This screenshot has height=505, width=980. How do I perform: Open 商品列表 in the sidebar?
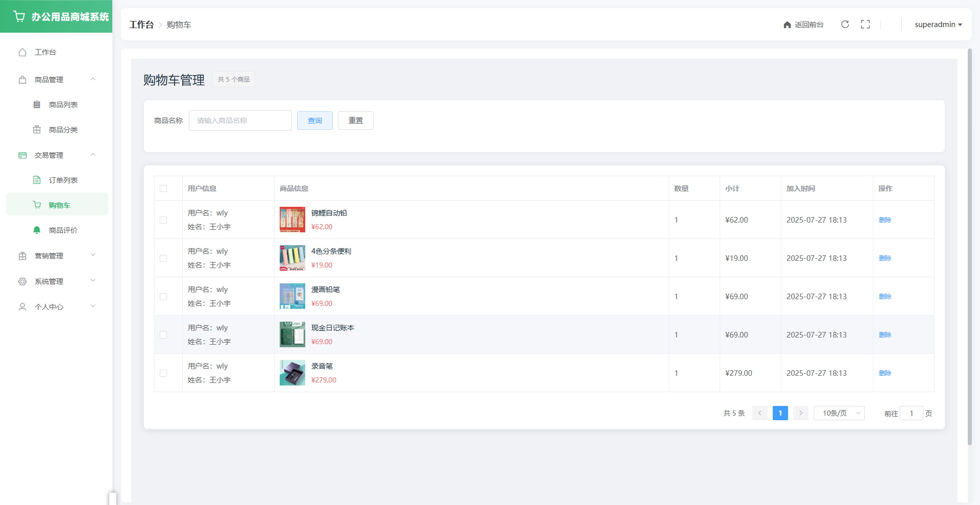point(63,105)
